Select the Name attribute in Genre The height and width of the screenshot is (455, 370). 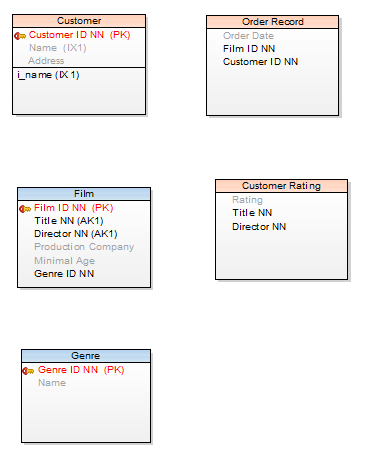coord(52,383)
